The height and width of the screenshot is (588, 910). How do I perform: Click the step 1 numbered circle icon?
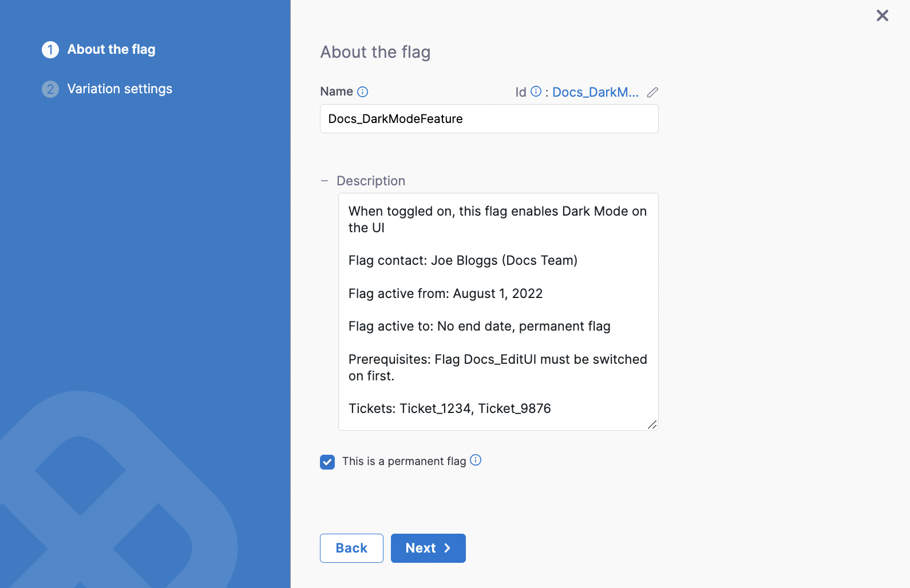[x=50, y=50]
